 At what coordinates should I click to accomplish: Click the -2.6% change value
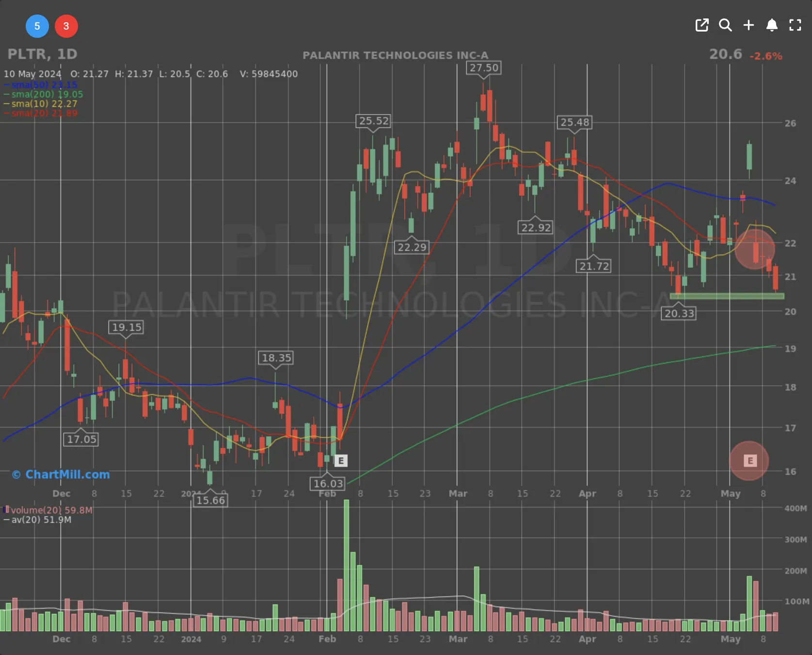click(x=765, y=56)
